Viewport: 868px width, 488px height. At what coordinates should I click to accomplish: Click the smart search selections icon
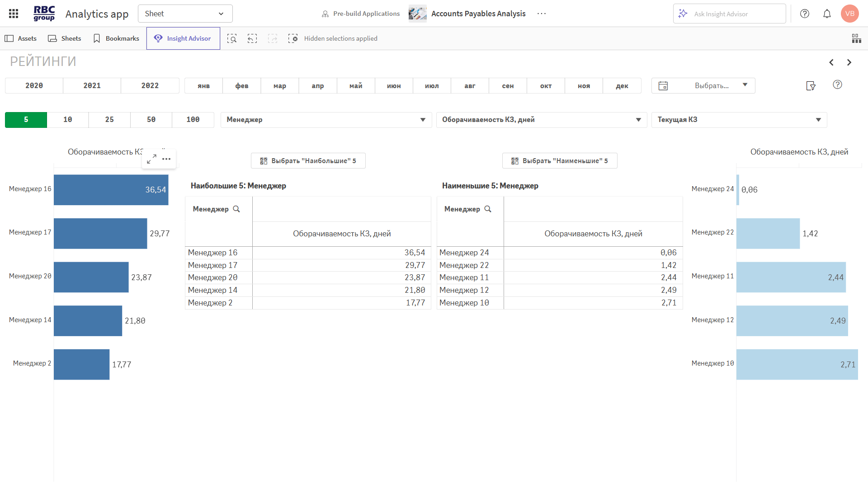click(x=232, y=38)
